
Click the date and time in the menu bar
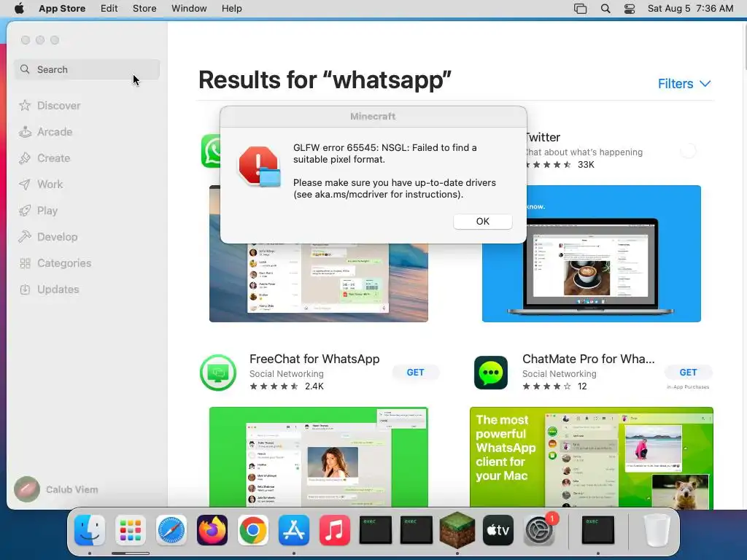coord(690,9)
